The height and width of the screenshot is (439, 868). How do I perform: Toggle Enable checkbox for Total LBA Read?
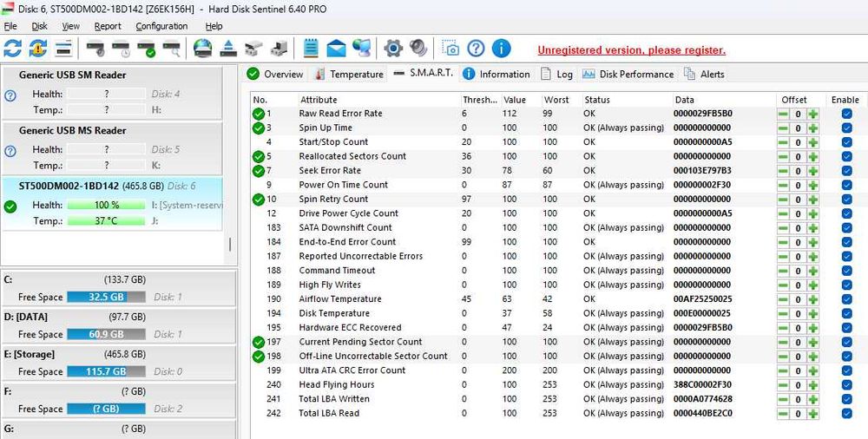pyautogui.click(x=846, y=413)
